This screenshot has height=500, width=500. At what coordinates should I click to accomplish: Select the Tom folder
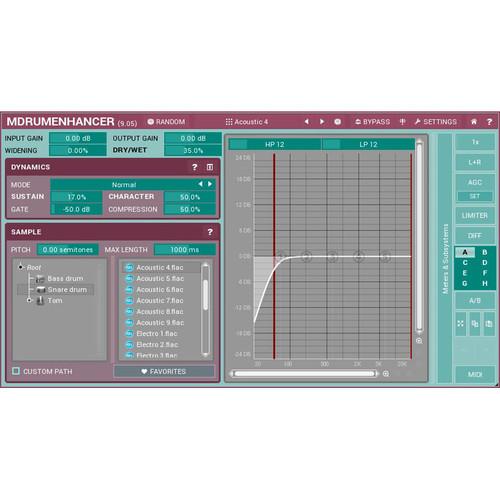click(49, 300)
